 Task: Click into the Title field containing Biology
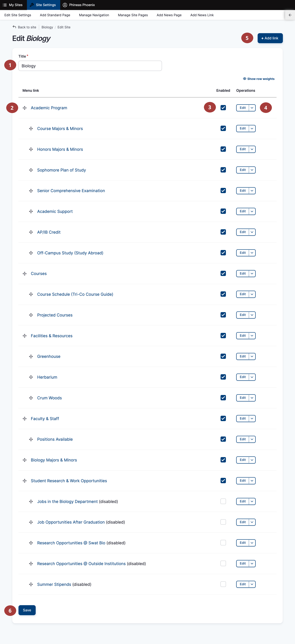point(90,66)
